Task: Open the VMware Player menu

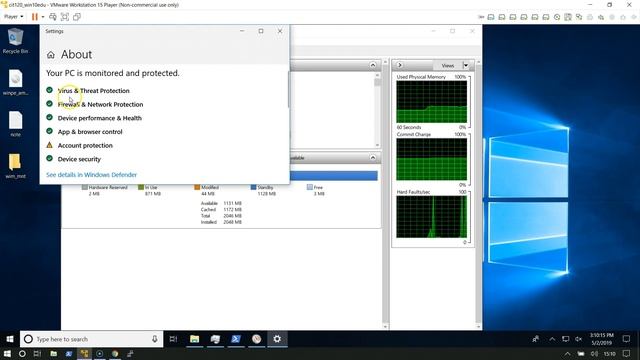Action: (x=13, y=17)
